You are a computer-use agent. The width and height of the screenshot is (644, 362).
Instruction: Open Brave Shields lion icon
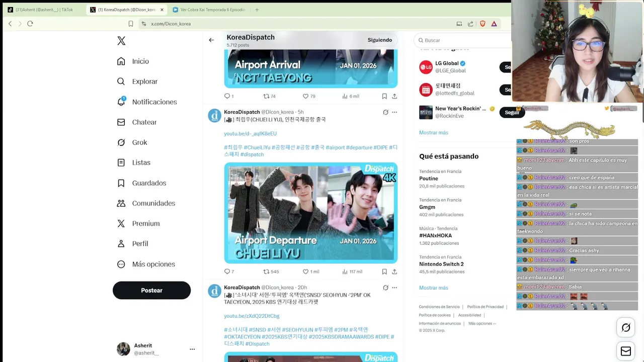(x=482, y=24)
